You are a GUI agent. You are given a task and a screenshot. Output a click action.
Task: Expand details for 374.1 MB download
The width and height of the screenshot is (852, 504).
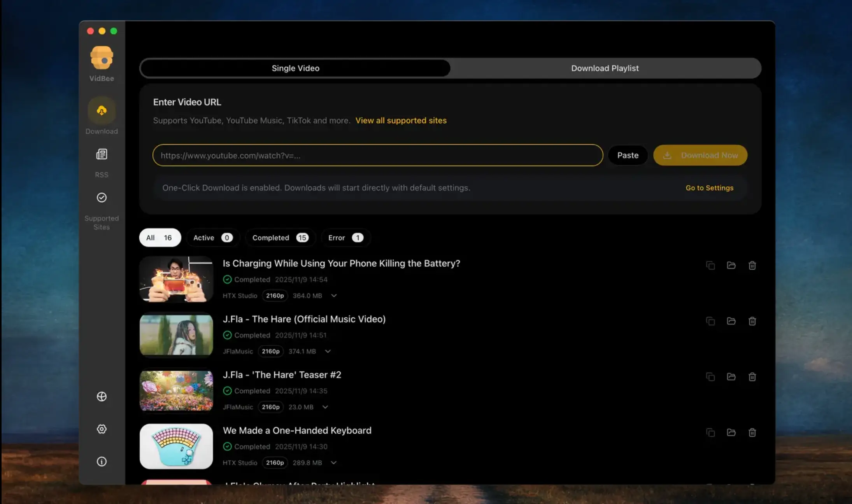click(328, 351)
